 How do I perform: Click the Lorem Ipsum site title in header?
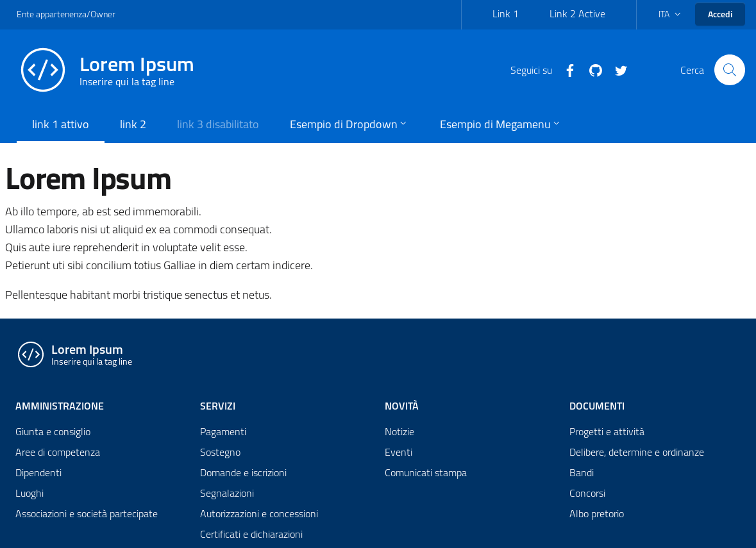point(137,65)
